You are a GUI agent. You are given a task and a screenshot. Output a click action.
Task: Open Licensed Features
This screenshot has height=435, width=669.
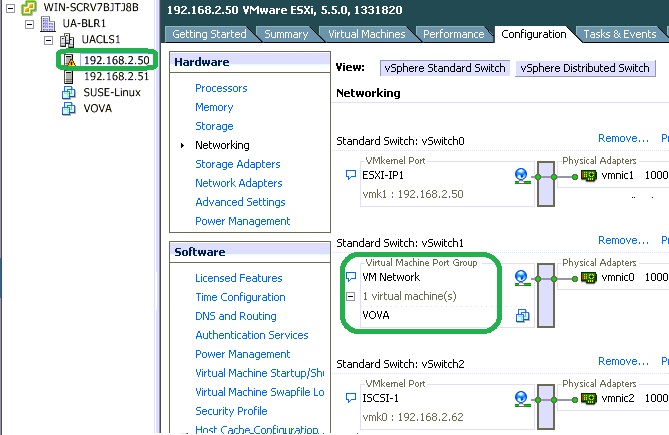pyautogui.click(x=239, y=278)
